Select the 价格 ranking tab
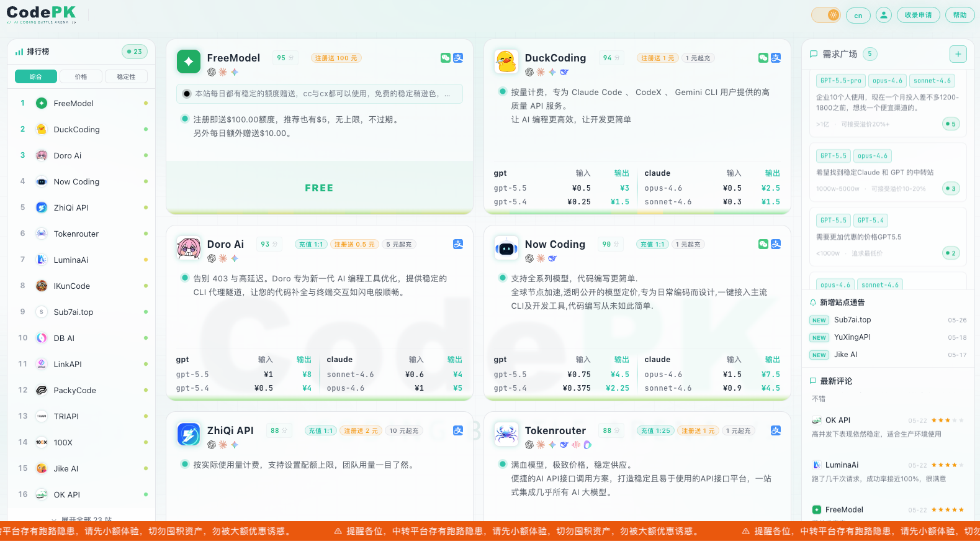Screen dimensions: 980x541 pyautogui.click(x=81, y=76)
